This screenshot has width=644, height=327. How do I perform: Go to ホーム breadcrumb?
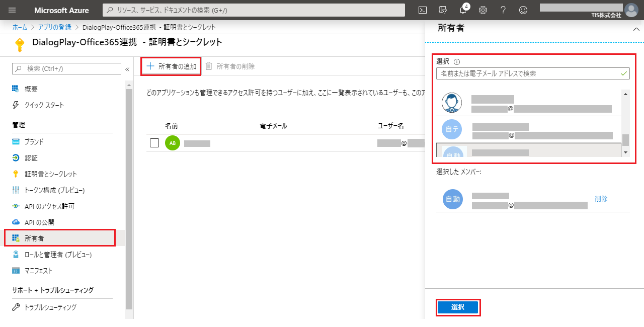pyautogui.click(x=20, y=27)
